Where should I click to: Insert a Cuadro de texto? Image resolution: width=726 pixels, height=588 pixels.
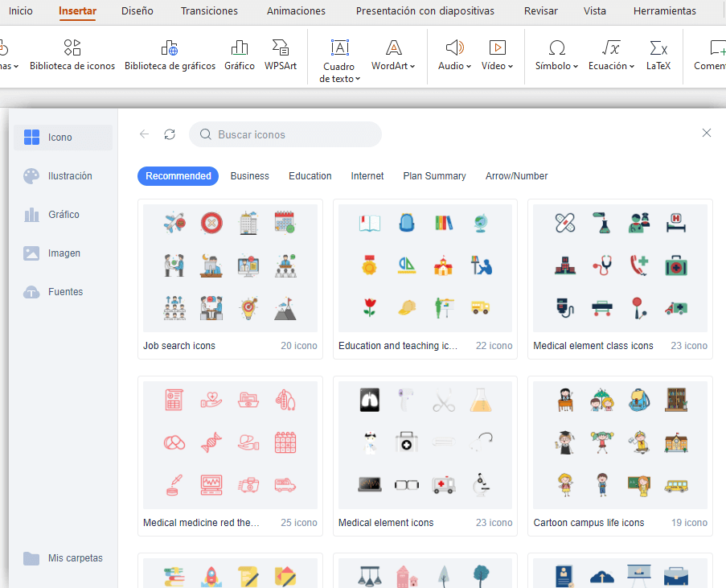click(339, 60)
